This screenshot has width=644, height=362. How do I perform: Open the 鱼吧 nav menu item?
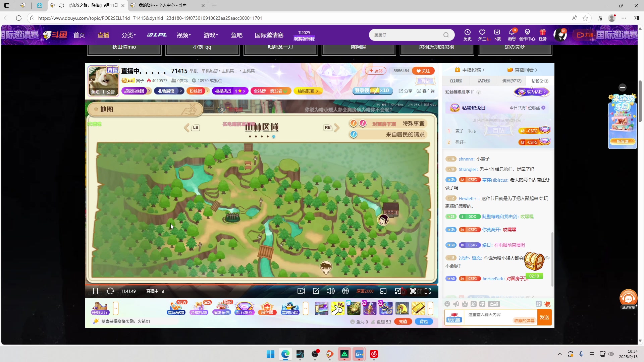(x=237, y=35)
